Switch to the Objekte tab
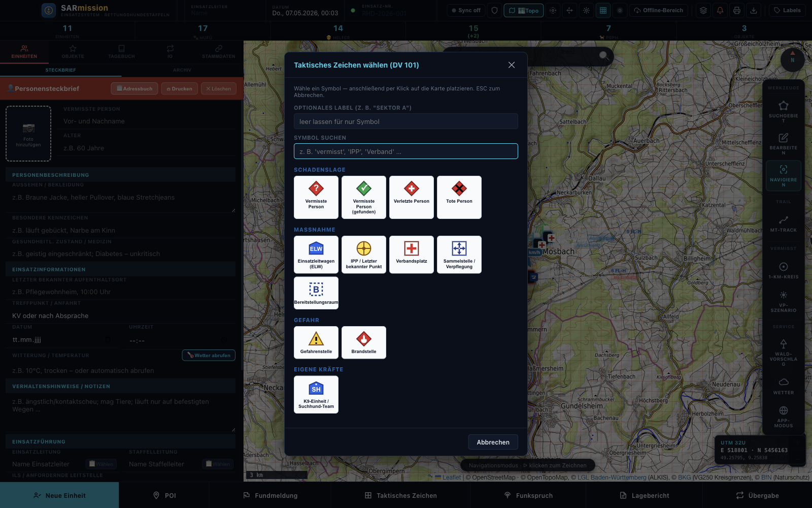Screen dimensions: 812x508 73,52
